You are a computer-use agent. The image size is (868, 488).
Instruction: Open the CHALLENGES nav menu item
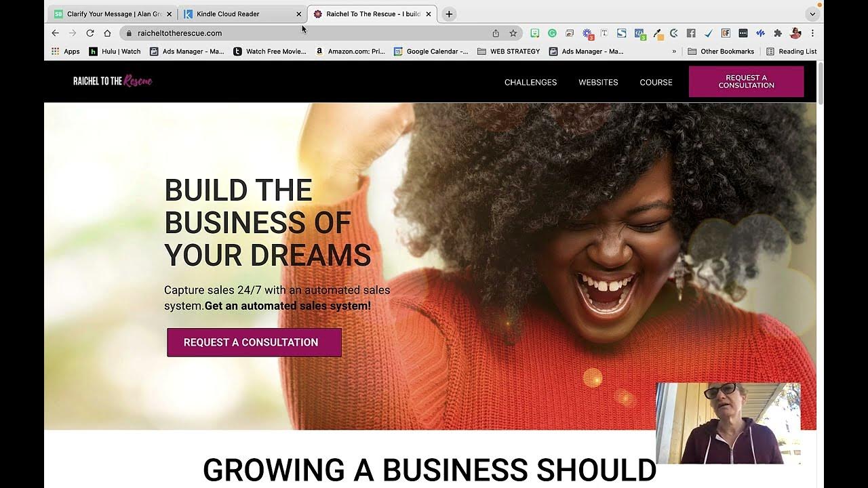click(530, 82)
